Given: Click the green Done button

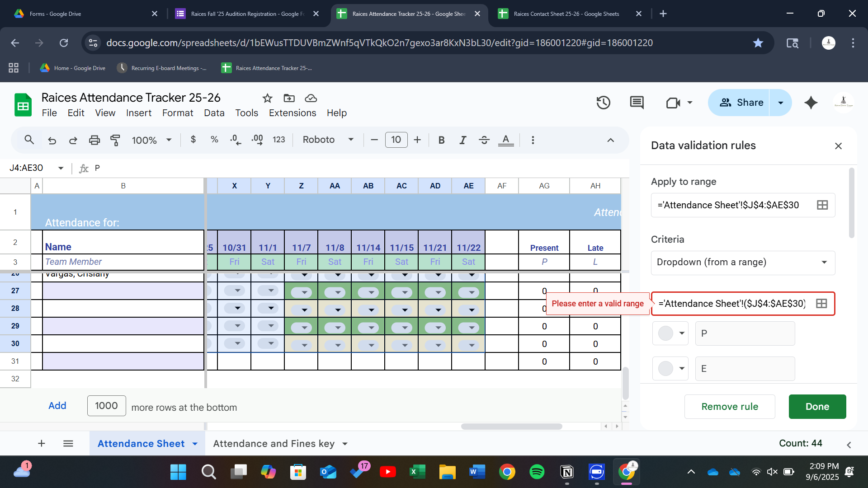Looking at the screenshot, I should pos(817,407).
